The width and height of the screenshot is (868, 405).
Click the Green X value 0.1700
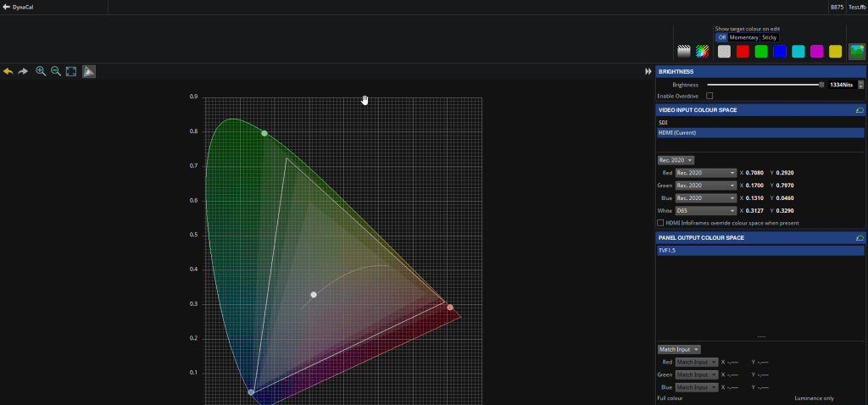click(754, 186)
